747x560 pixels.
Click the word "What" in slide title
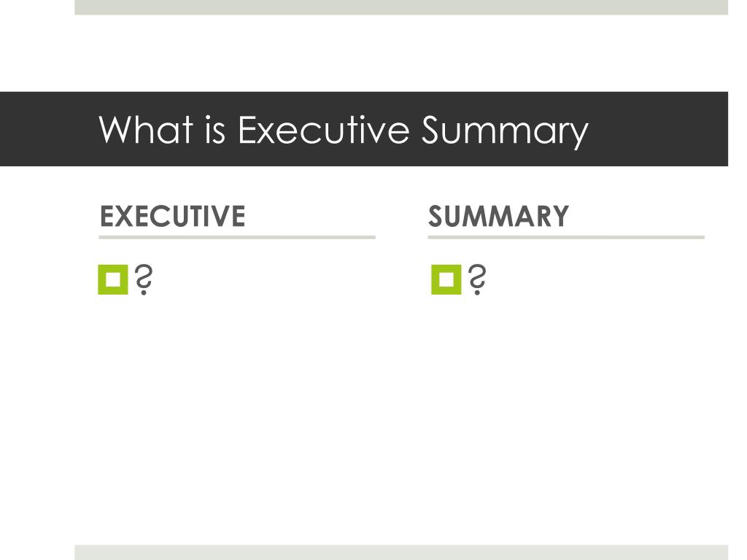click(146, 130)
